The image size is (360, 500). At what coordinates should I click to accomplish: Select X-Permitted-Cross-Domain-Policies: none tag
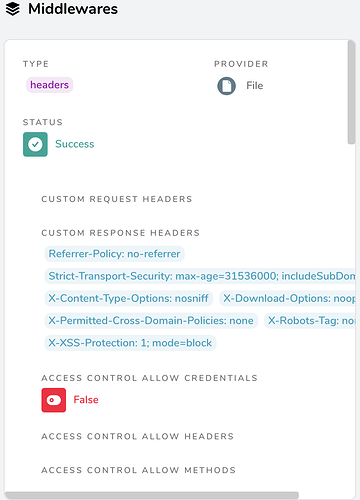coord(151,321)
